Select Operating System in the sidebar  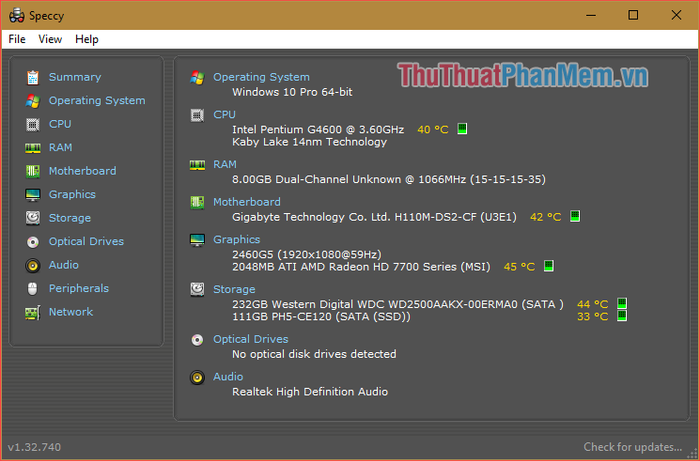point(97,101)
